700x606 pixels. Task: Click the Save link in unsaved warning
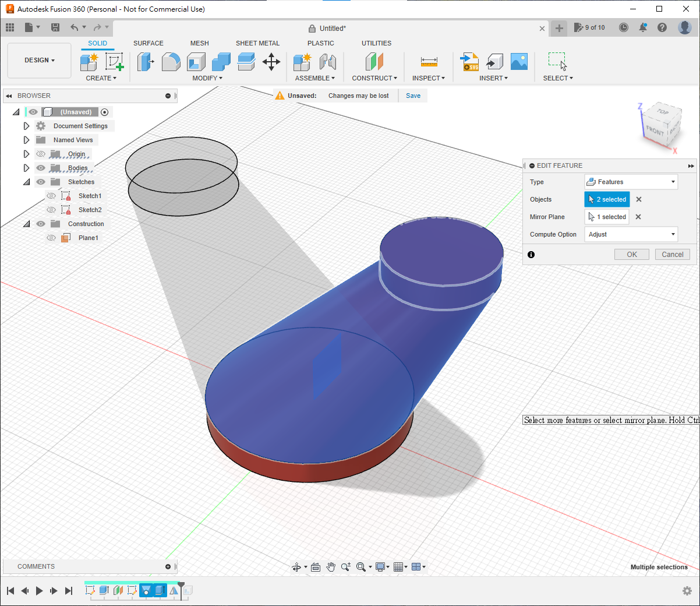(413, 96)
